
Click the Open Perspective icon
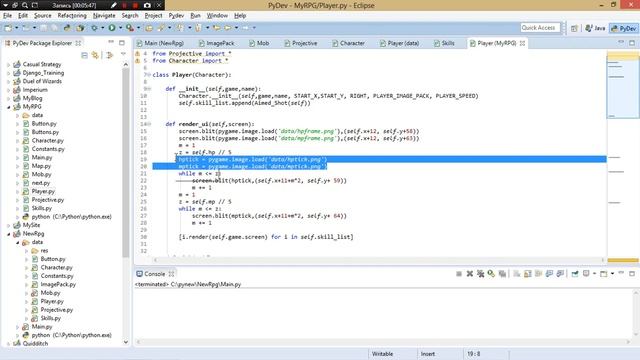pyautogui.click(x=574, y=28)
